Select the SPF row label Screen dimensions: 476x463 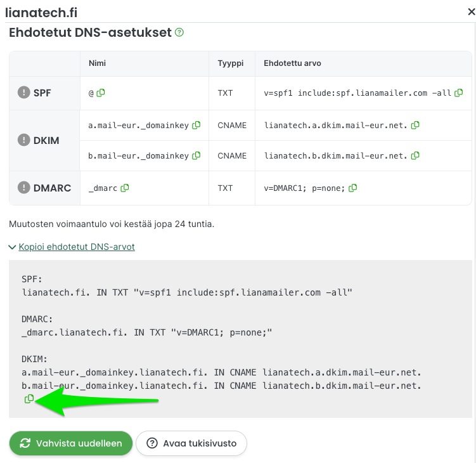click(x=42, y=93)
